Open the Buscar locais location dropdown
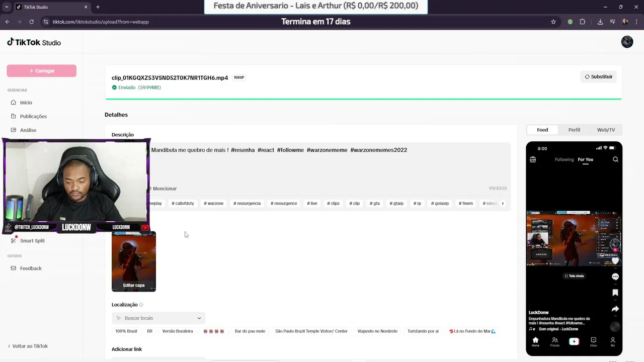Image resolution: width=644 pixels, height=362 pixels. (x=158, y=318)
